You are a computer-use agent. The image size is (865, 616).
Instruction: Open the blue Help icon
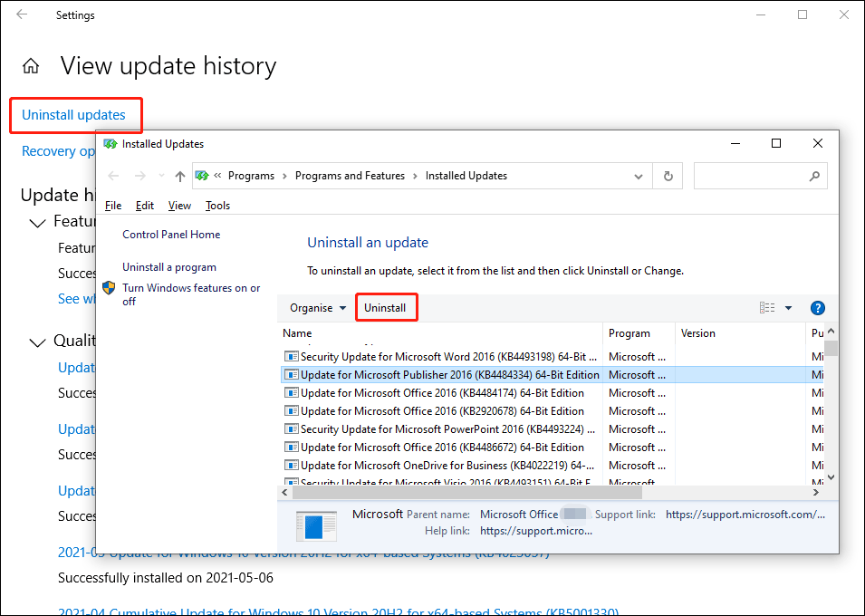[x=818, y=308]
